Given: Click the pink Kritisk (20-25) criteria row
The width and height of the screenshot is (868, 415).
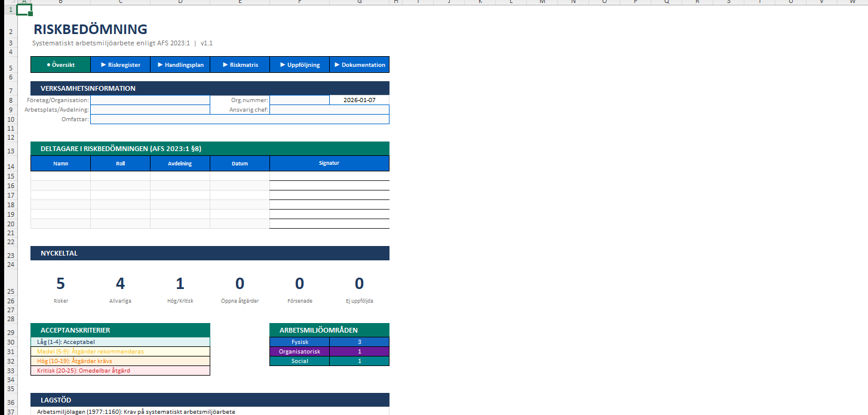Looking at the screenshot, I should (120, 371).
